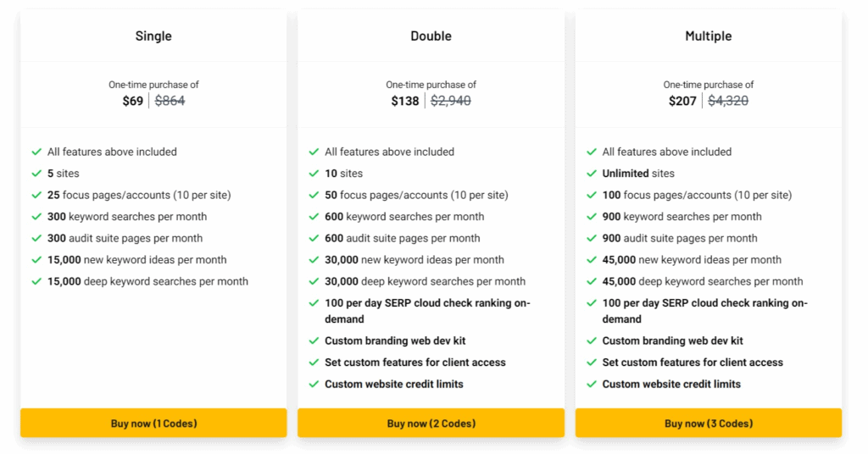Click the $207 price in Multiple plan
Image resolution: width=868 pixels, height=454 pixels.
click(682, 101)
